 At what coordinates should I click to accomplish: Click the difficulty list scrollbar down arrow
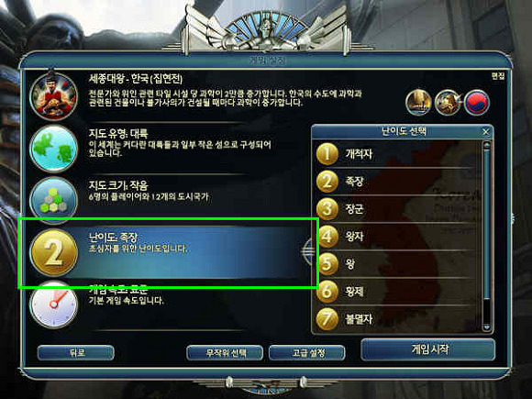pos(486,327)
